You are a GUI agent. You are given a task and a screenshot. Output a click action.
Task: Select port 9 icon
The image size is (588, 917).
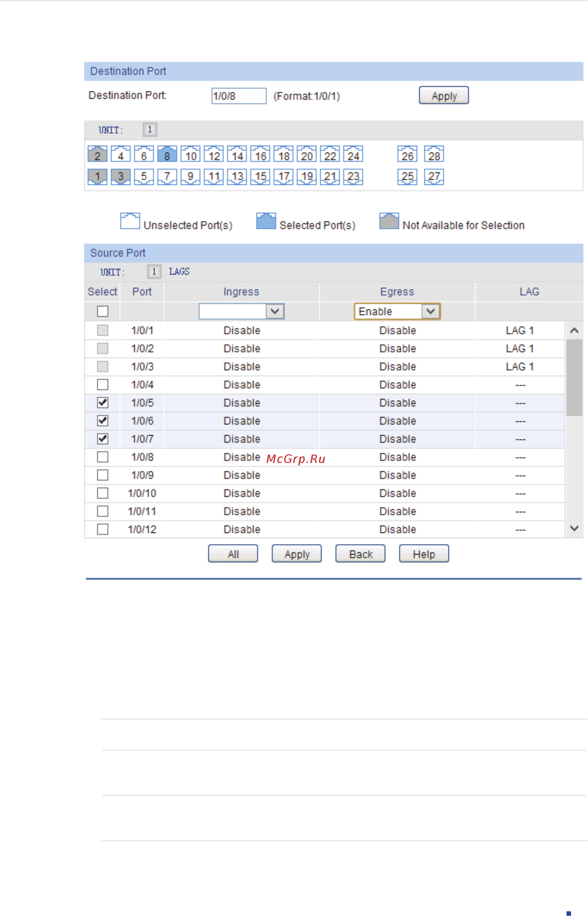click(x=191, y=177)
